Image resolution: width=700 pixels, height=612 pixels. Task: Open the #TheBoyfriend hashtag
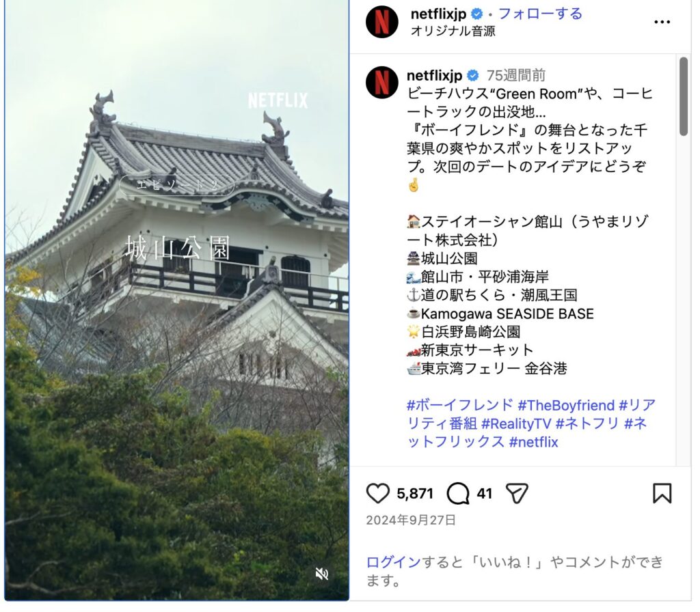click(566, 405)
